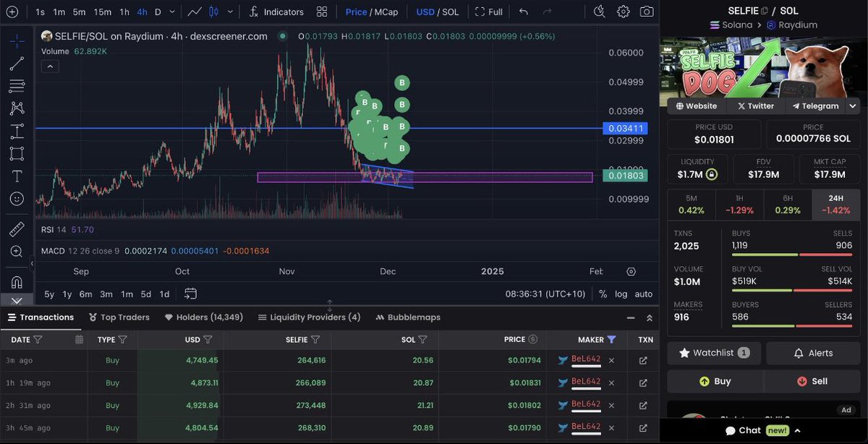Select the text annotation tool
This screenshot has height=444, width=868.
(17, 176)
